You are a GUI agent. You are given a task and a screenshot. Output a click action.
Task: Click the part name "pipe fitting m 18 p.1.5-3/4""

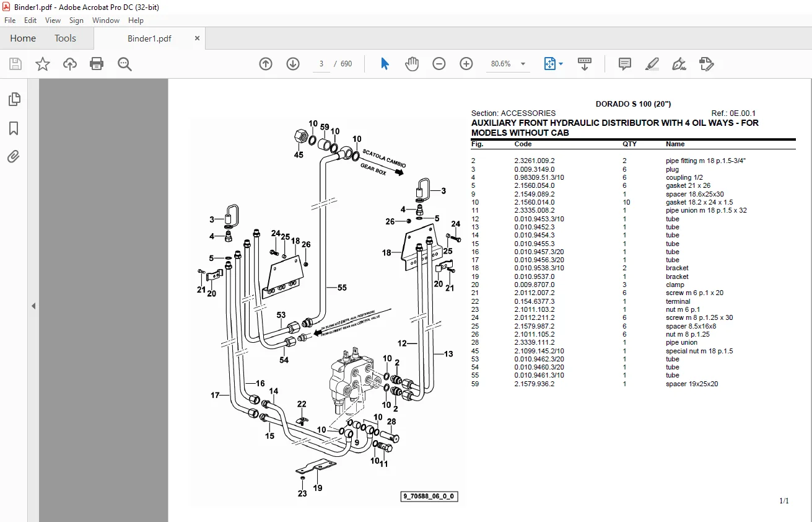pos(706,161)
